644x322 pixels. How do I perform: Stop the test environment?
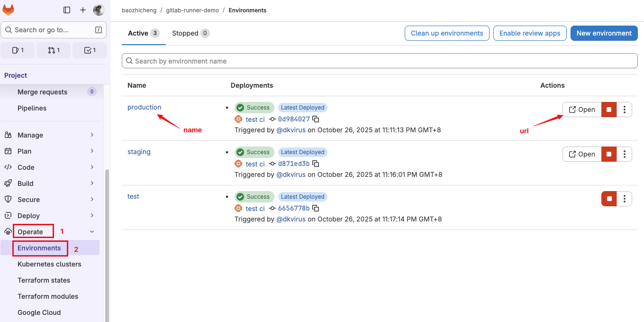tap(609, 199)
